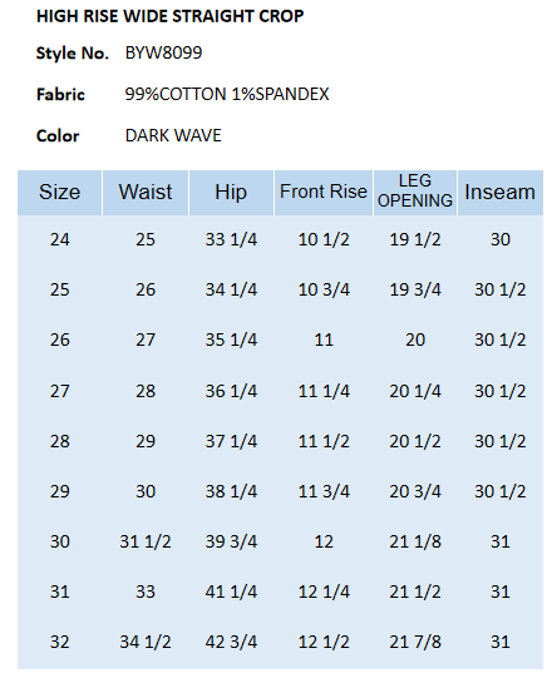548x673 pixels.
Task: Click leg opening value 21 1/8
Action: click(x=415, y=542)
